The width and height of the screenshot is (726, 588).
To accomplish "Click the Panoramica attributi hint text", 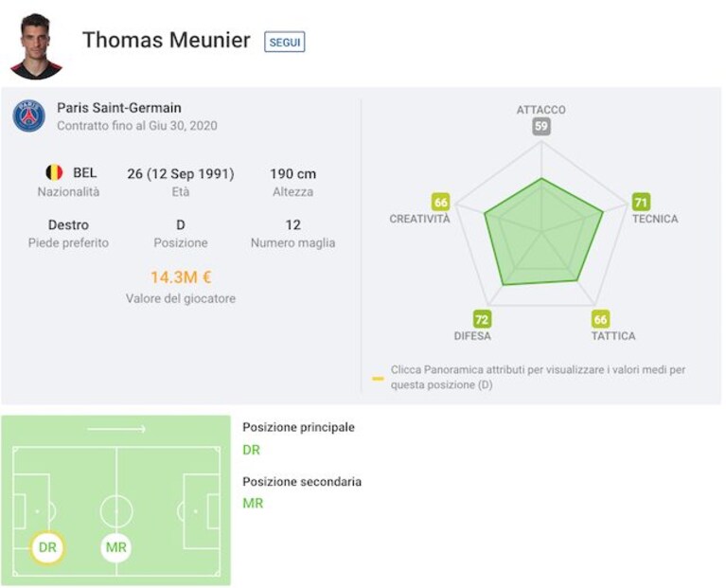I will coord(538,378).
